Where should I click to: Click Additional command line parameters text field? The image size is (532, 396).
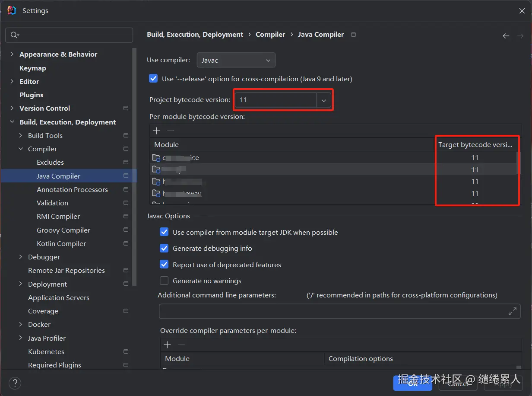(x=340, y=311)
